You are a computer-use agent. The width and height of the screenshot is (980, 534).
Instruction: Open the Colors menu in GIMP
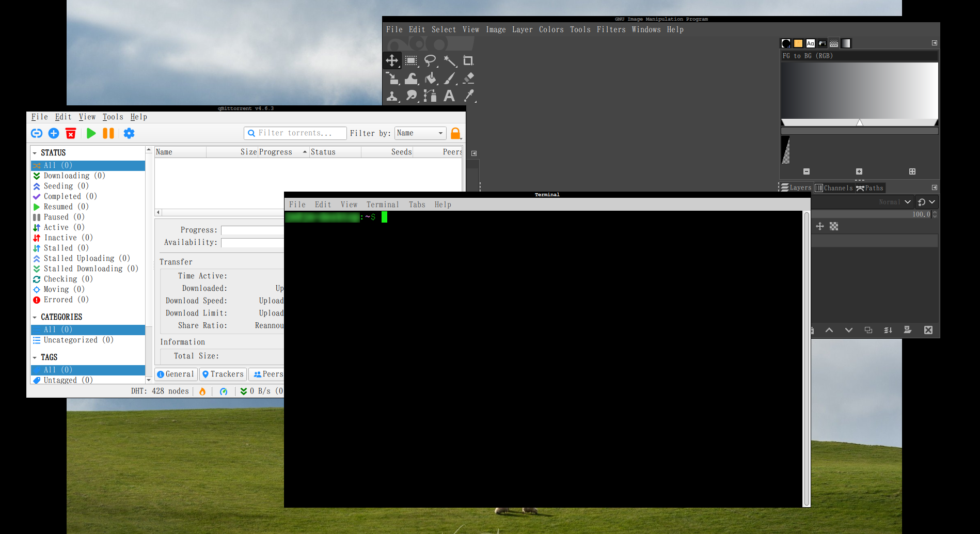[x=551, y=30]
